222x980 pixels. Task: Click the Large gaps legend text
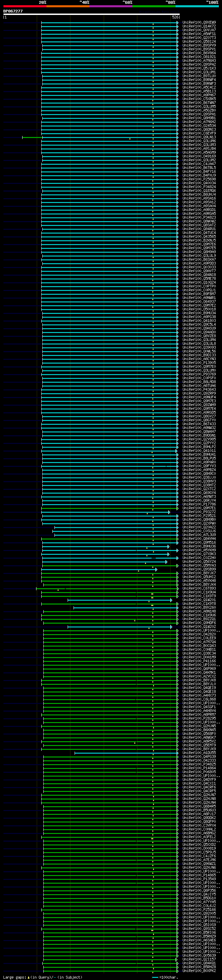(x=15, y=977)
